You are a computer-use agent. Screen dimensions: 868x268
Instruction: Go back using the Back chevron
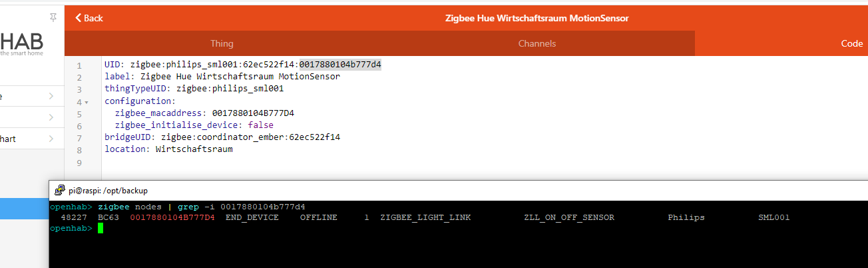pyautogui.click(x=89, y=18)
